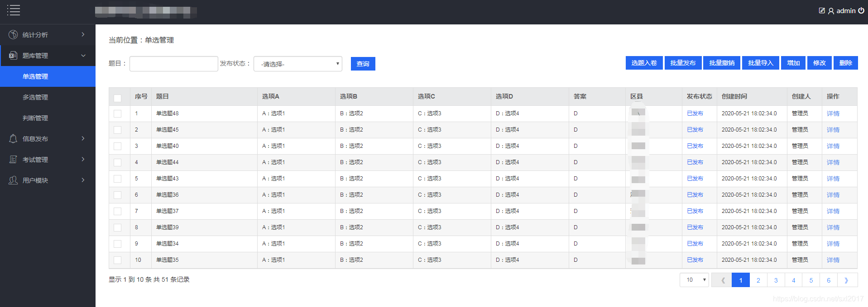Image resolution: width=868 pixels, height=307 pixels.
Task: Check the checkbox for row 单选题43
Action: (x=118, y=179)
